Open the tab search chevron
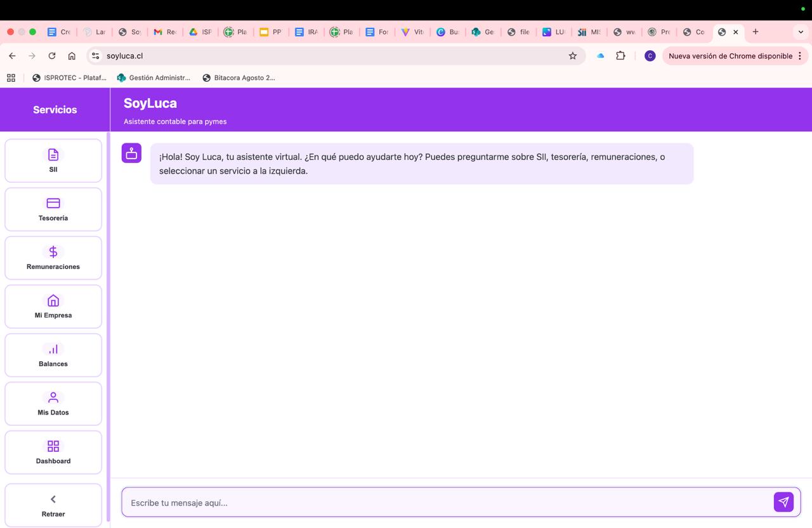Viewport: 812px width, 528px height. tap(801, 31)
